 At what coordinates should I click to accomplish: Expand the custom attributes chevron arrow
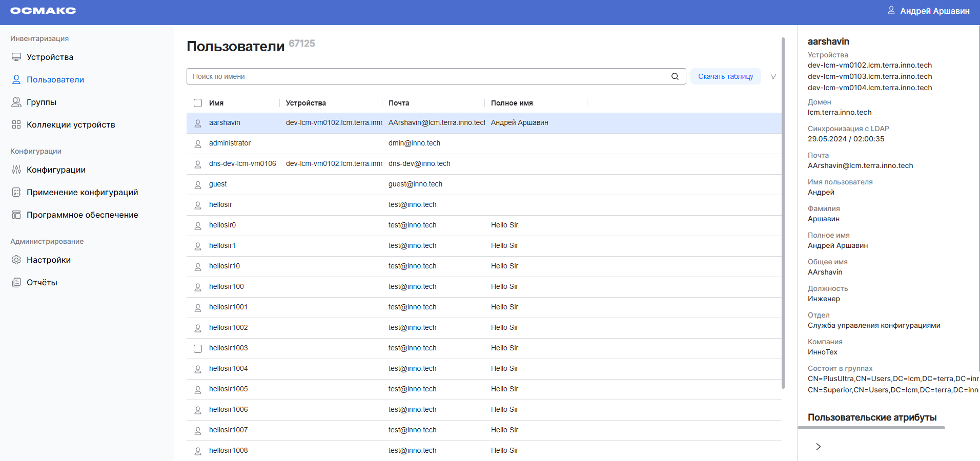[x=818, y=447]
